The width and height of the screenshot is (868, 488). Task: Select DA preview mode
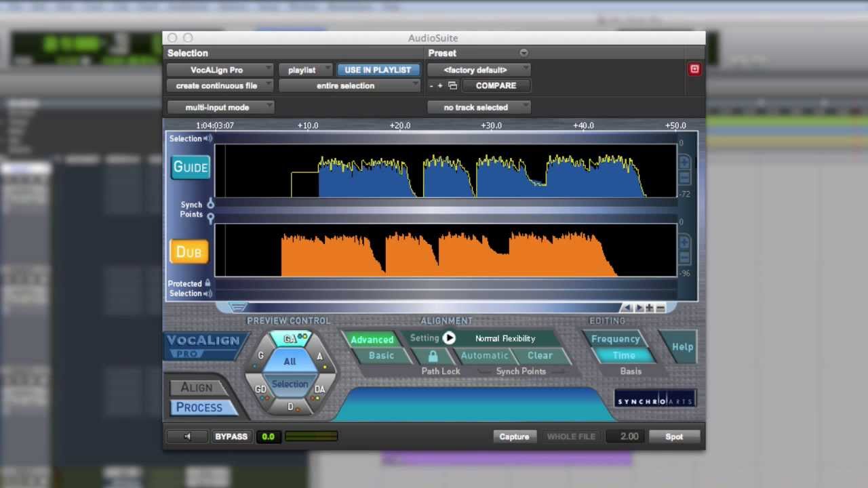(319, 389)
